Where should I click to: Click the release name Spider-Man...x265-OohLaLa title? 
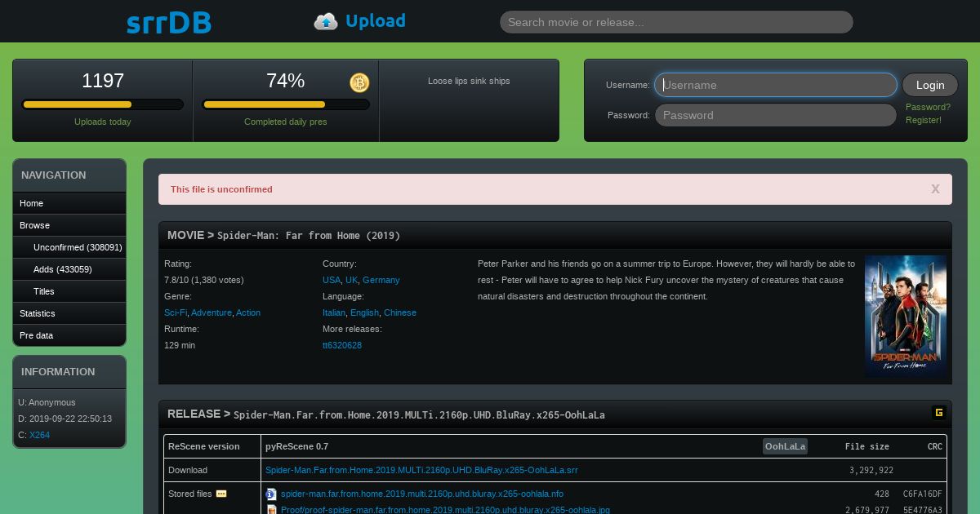click(x=419, y=414)
